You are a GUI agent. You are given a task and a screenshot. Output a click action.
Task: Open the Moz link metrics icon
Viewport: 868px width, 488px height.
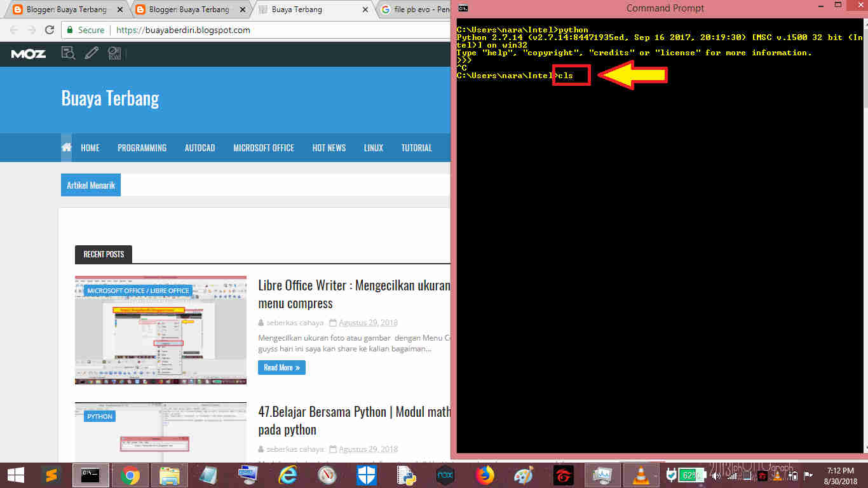[x=114, y=54]
